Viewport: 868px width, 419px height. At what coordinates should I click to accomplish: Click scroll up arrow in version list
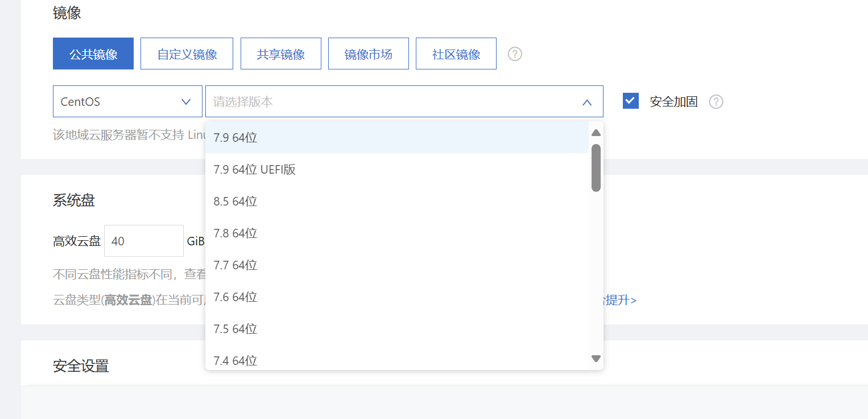(596, 133)
